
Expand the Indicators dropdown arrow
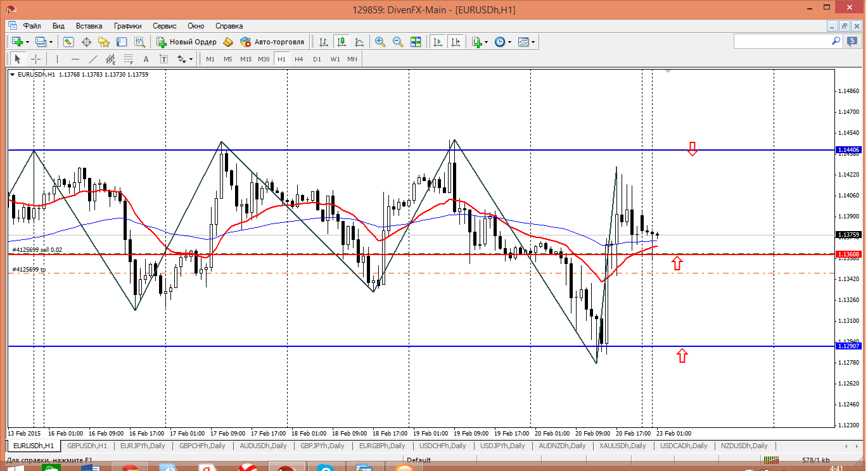click(x=487, y=42)
